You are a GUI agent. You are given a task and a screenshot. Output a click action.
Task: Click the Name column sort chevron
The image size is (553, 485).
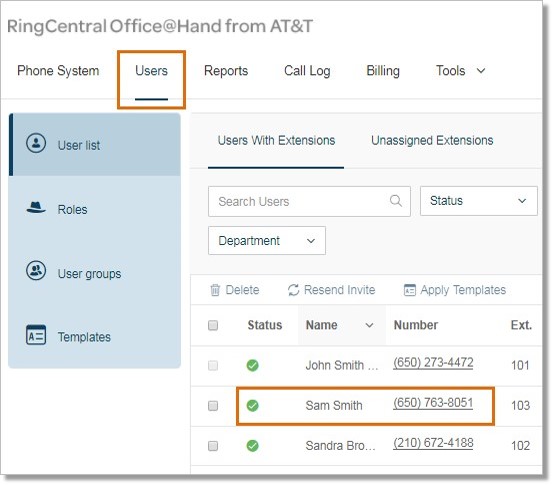pos(369,325)
